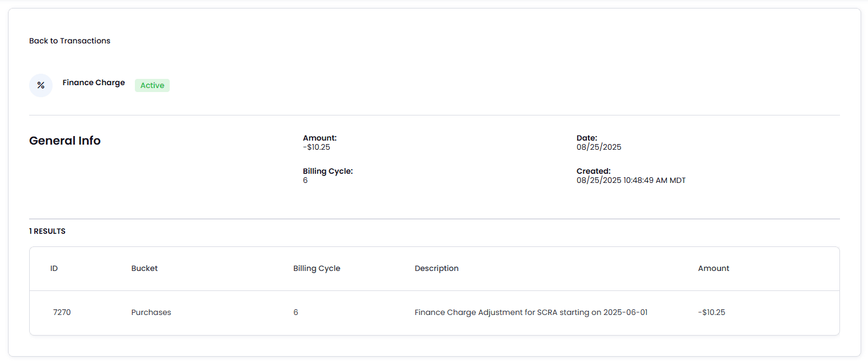Click the Back to Transactions link
868x363 pixels.
pos(70,41)
